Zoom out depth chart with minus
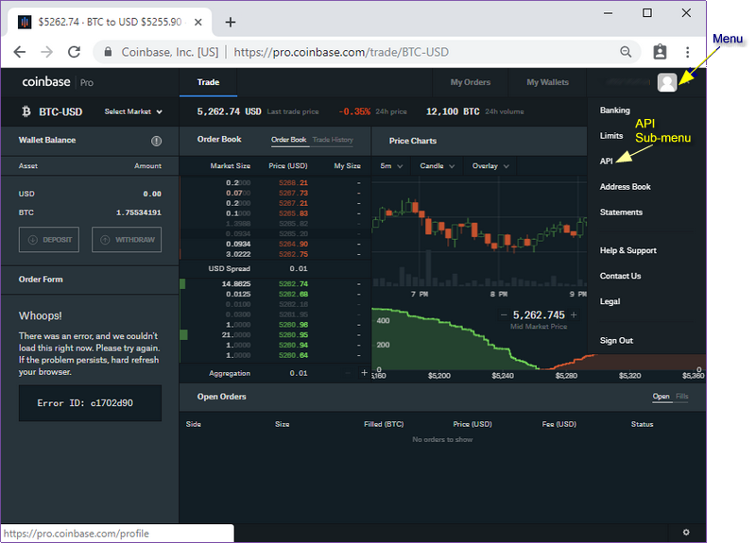 coord(504,314)
